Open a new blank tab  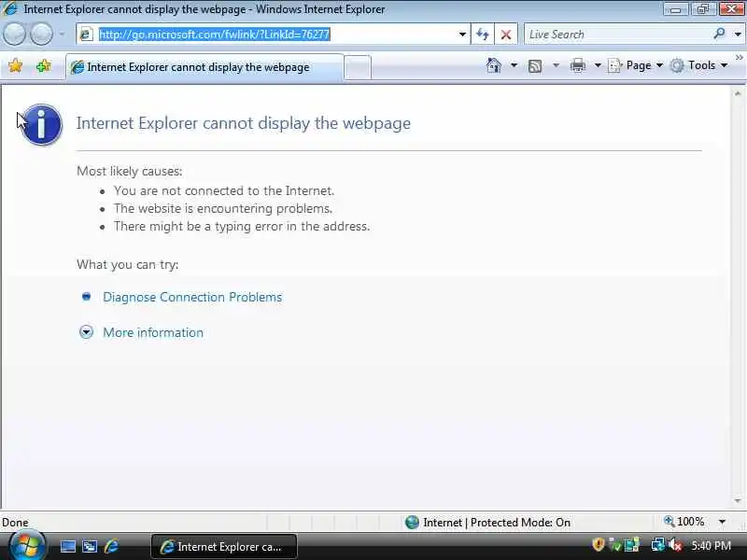pyautogui.click(x=358, y=67)
